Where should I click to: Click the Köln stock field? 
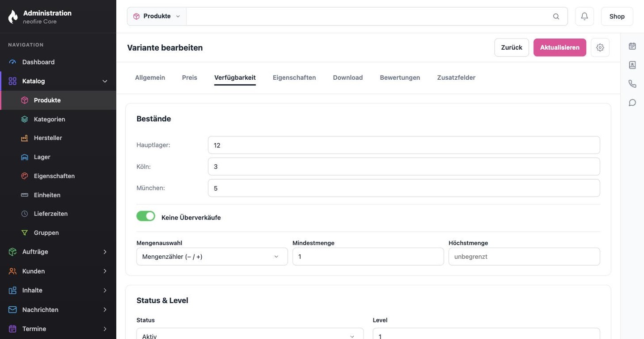pyautogui.click(x=404, y=167)
